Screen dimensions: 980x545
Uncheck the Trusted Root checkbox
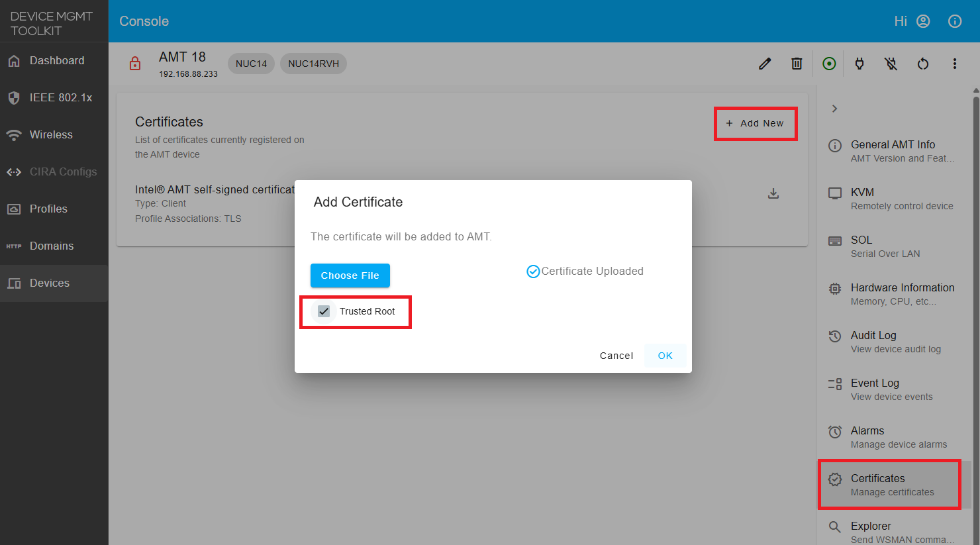point(324,311)
